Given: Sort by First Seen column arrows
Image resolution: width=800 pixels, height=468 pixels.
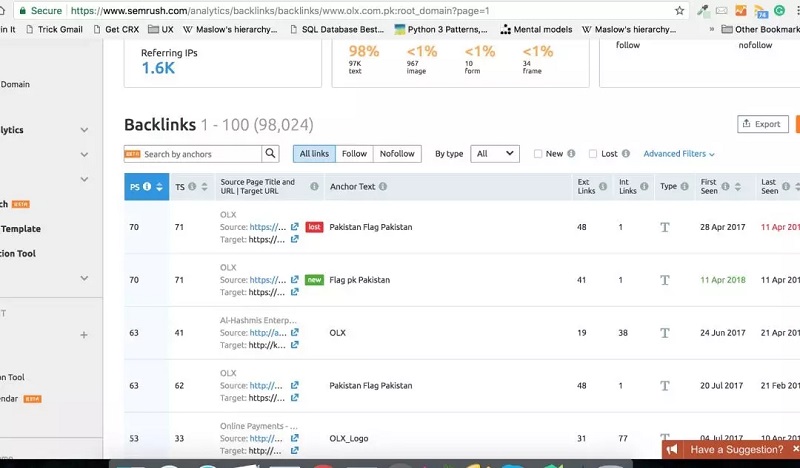Looking at the screenshot, I should pos(737,186).
